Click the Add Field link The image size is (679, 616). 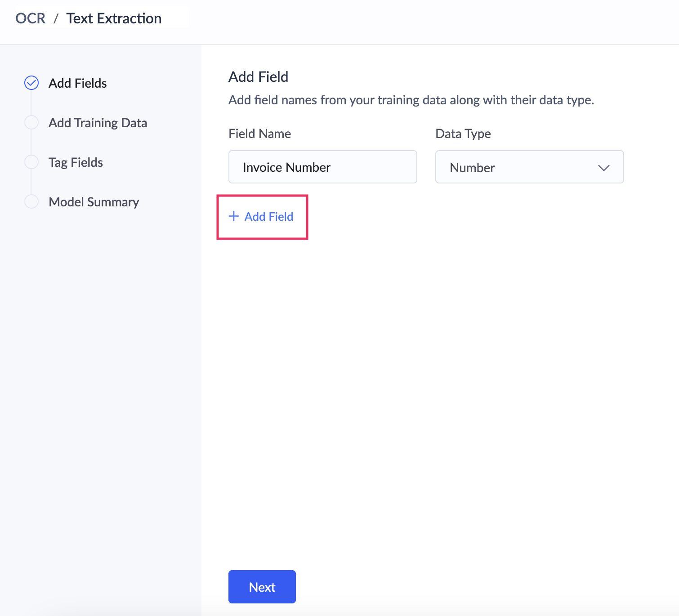268,217
